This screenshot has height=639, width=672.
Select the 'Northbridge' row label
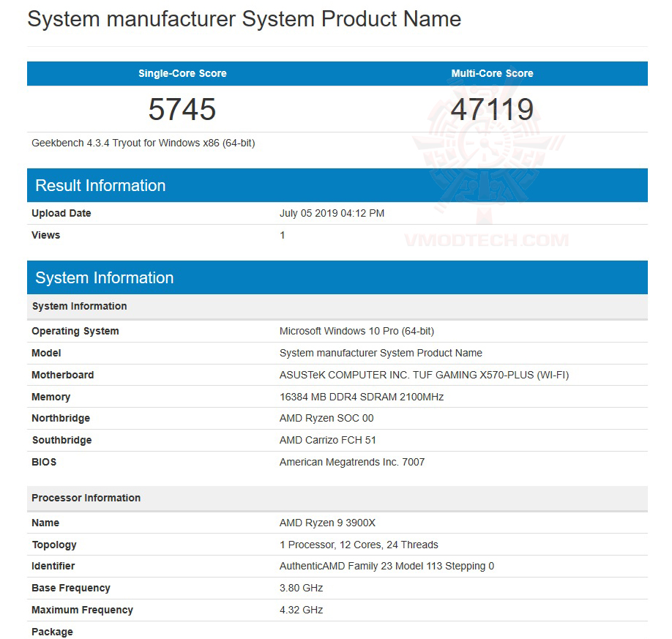click(61, 418)
